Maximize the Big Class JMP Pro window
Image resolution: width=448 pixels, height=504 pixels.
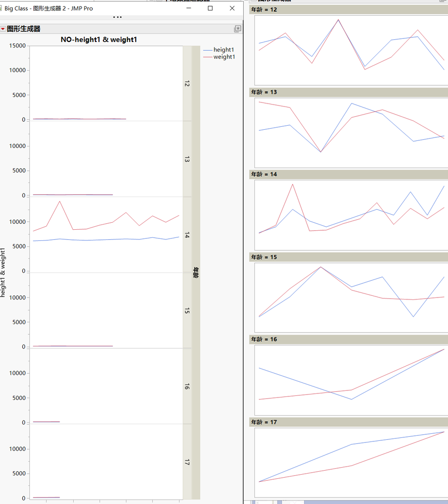click(210, 9)
